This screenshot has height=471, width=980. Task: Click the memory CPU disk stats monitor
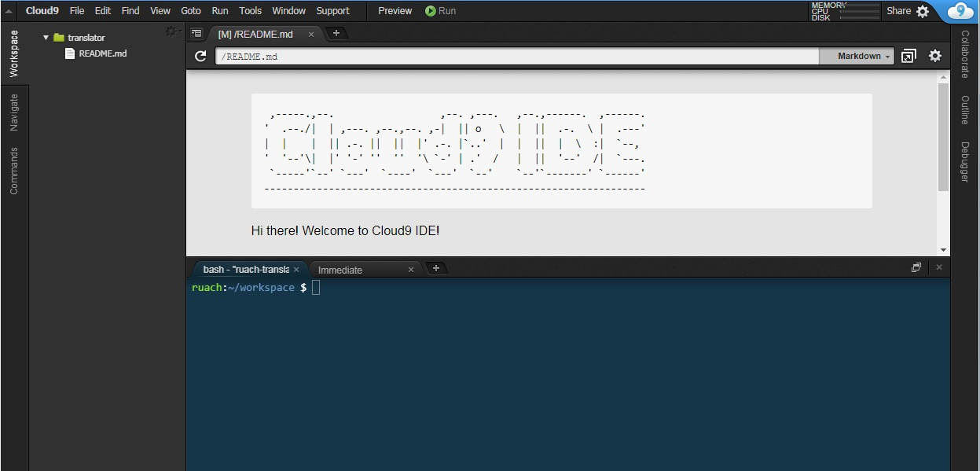click(846, 11)
